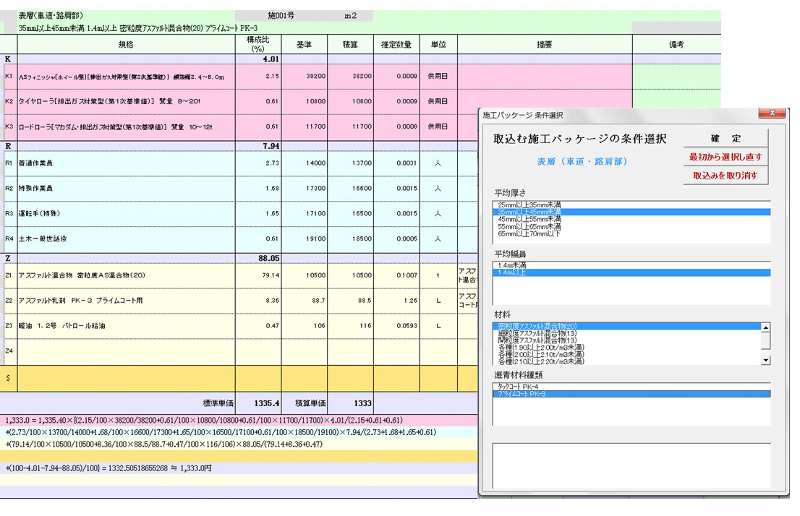Select the 施001号 cell at top
The image size is (800, 516).
[283, 16]
